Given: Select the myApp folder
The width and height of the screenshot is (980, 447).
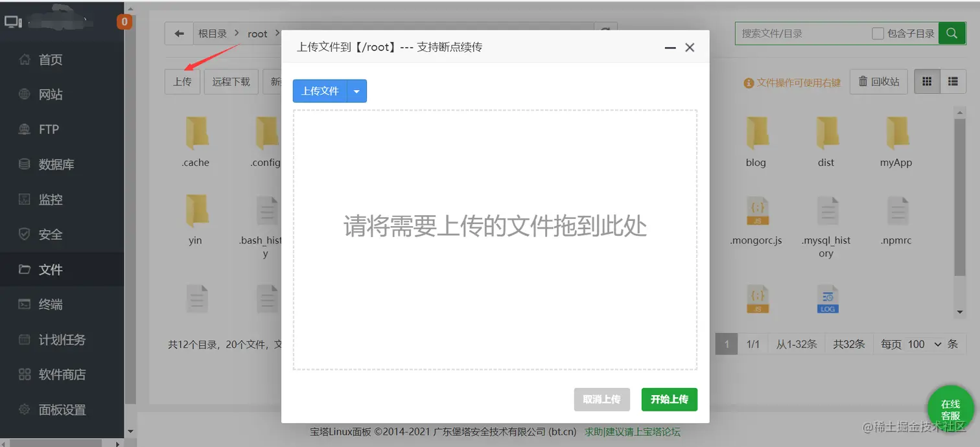Looking at the screenshot, I should pyautogui.click(x=896, y=143).
